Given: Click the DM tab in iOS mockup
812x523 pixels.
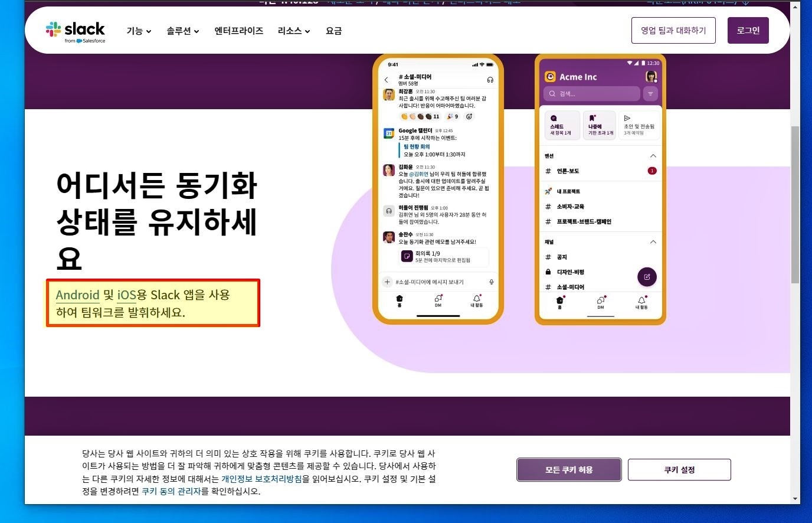Looking at the screenshot, I should [x=438, y=301].
